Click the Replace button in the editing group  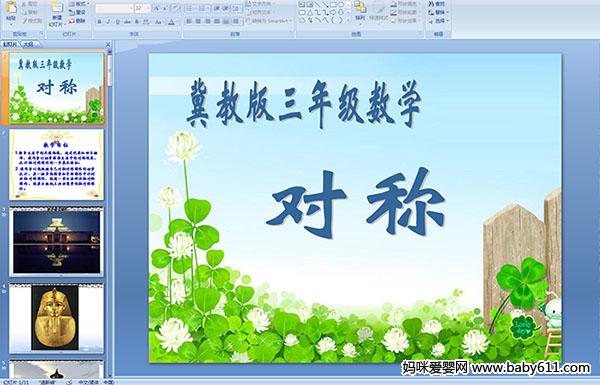click(x=436, y=12)
